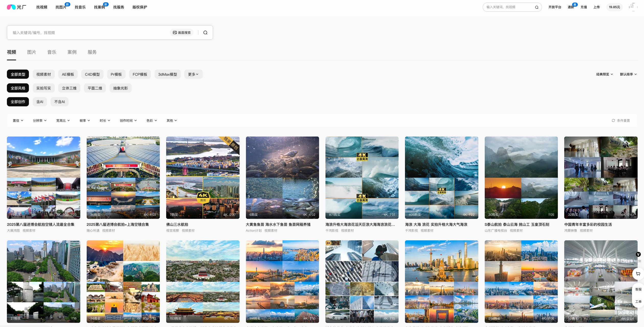Open the 默认排序 sort dropdown
This screenshot has height=327, width=644.
pyautogui.click(x=628, y=74)
